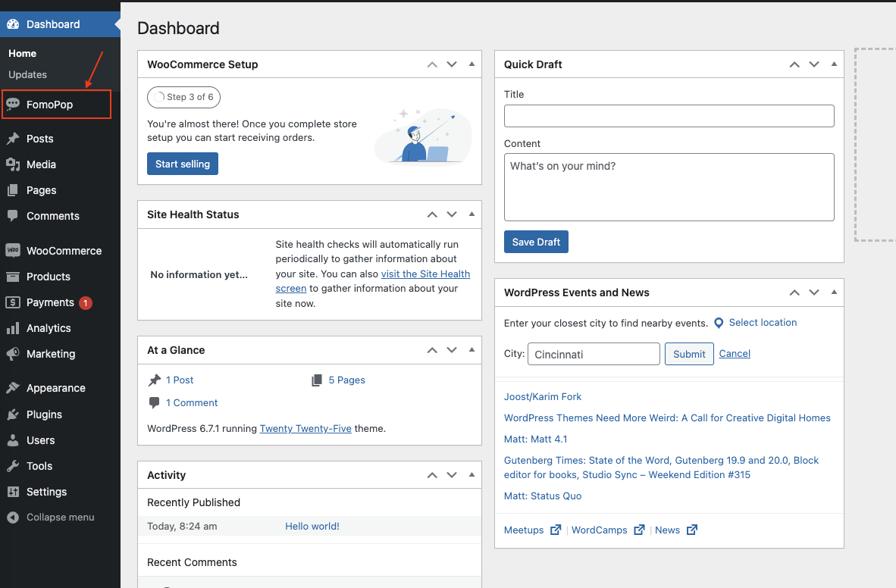
Task: Click the Marketing megaphone icon
Action: coord(13,354)
